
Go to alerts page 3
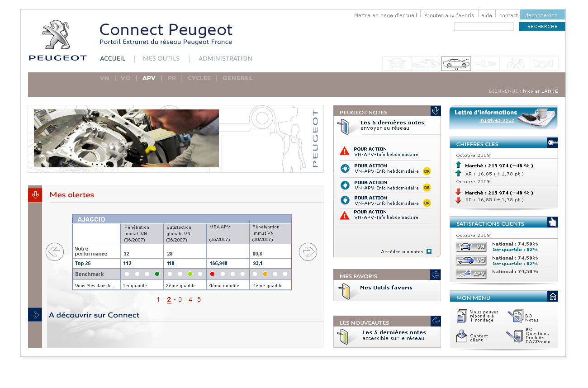point(180,299)
